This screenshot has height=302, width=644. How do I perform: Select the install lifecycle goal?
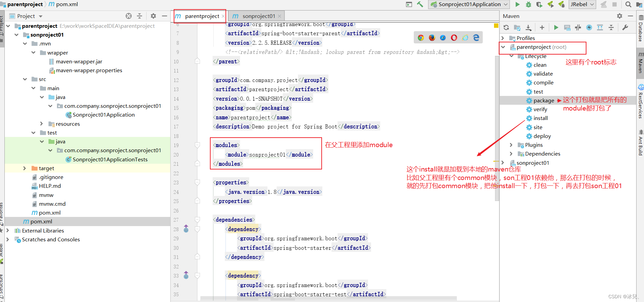tap(540, 118)
